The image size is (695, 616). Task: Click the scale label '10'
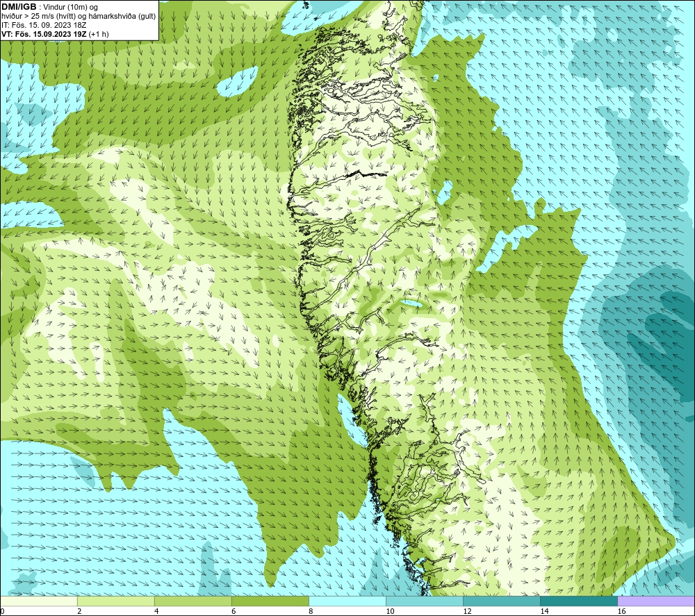(390, 612)
